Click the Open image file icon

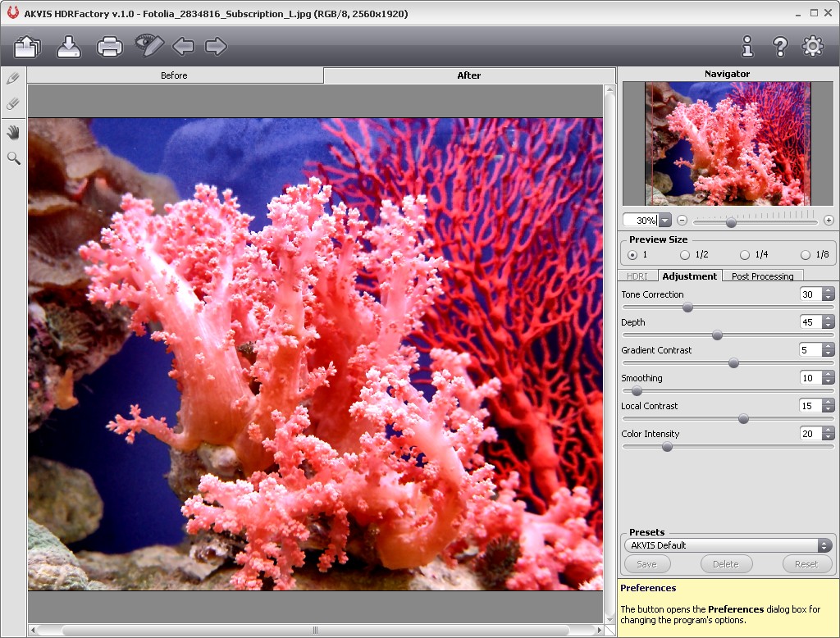pos(27,47)
